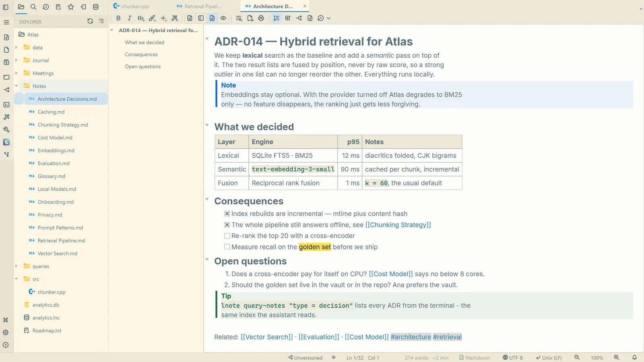Check 'Re-rank the top 20' checkbox
Image resolution: width=644 pixels, height=362 pixels.
tap(227, 236)
